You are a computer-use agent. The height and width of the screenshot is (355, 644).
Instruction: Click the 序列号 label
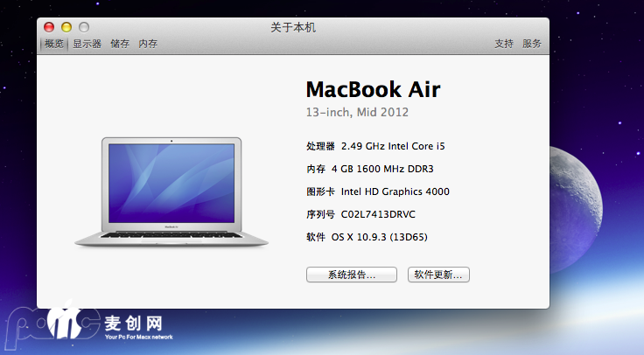click(x=320, y=214)
